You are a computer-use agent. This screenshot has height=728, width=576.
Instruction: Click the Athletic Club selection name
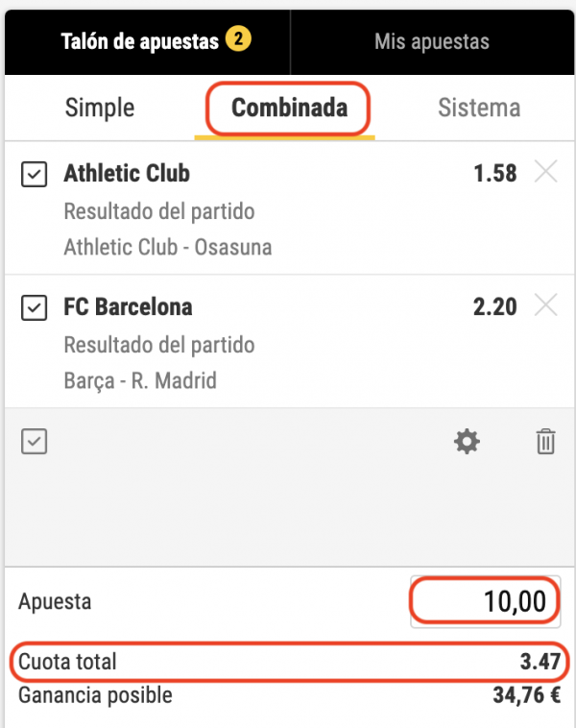tap(127, 174)
